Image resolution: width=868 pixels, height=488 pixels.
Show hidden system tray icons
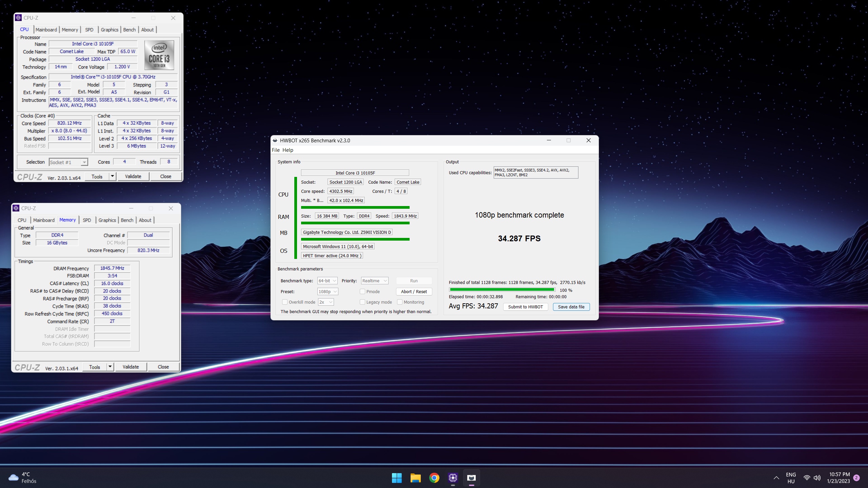pyautogui.click(x=776, y=478)
